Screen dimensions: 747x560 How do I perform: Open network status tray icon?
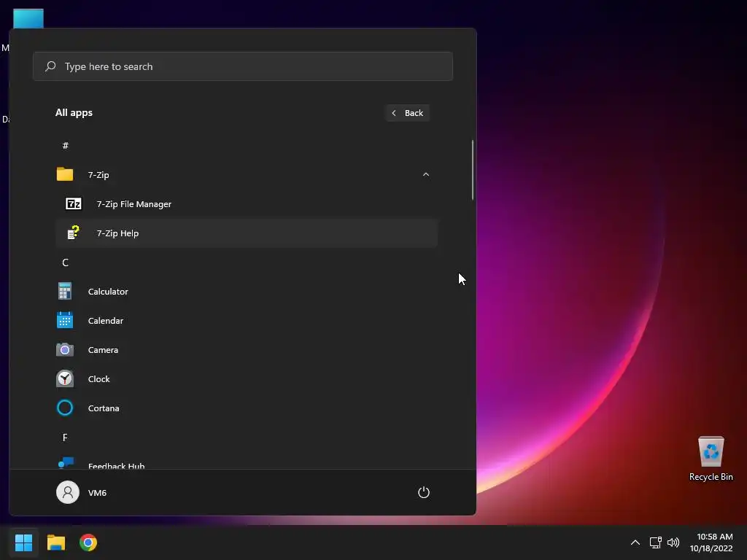tap(656, 542)
